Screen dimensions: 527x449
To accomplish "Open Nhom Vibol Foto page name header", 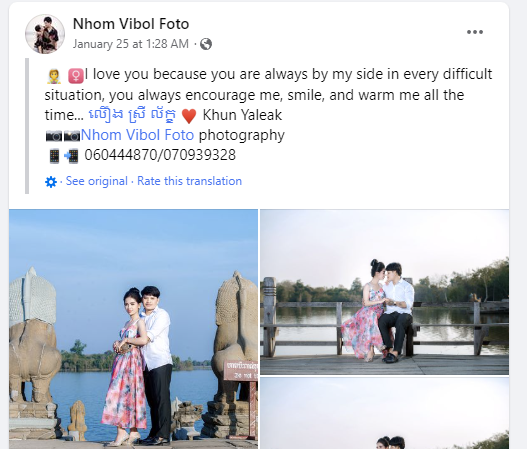I will (131, 24).
